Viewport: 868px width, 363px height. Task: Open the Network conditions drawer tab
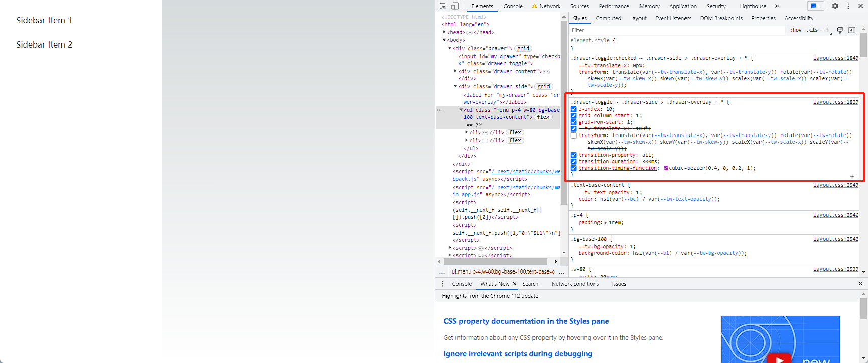tap(575, 284)
